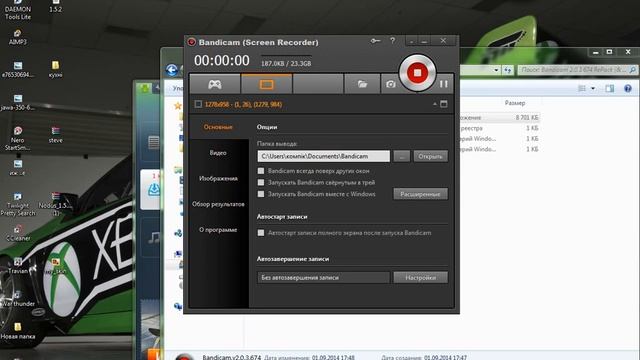
Task: Enable Bandicam always on top checkbox
Action: (x=261, y=171)
